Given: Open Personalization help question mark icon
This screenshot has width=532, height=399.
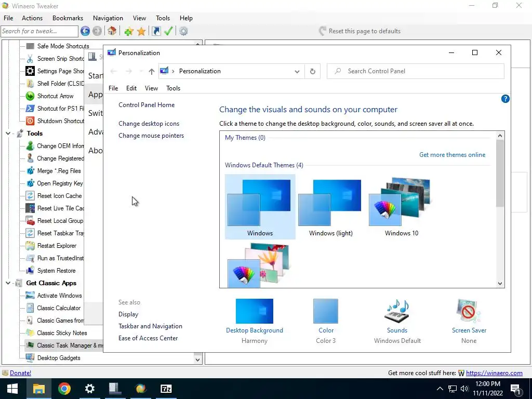Looking at the screenshot, I should click(x=505, y=99).
